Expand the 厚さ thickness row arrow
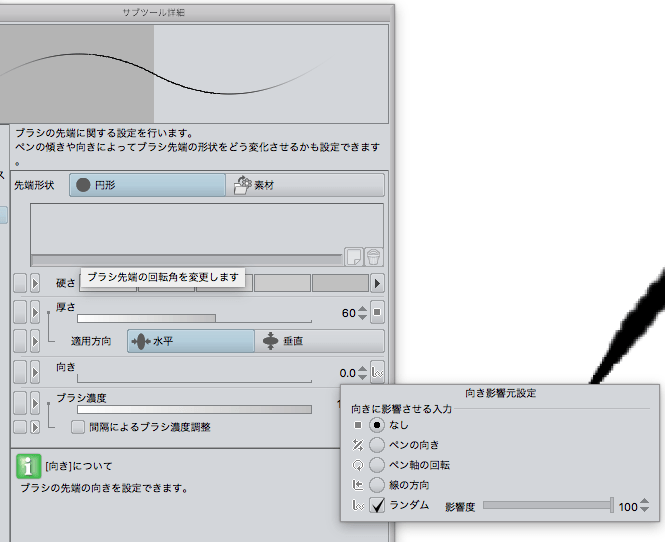 click(x=36, y=312)
